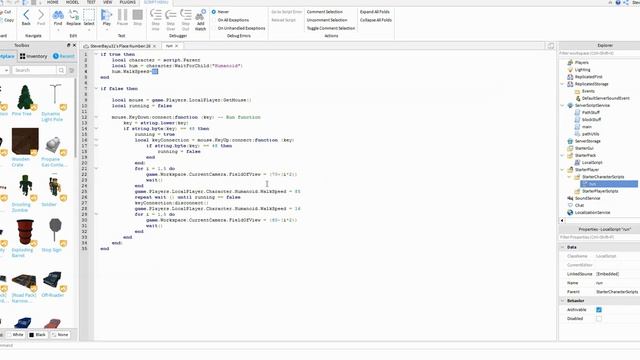Switch to Toolbox Inventory tab
640x360 pixels.
pyautogui.click(x=33, y=56)
